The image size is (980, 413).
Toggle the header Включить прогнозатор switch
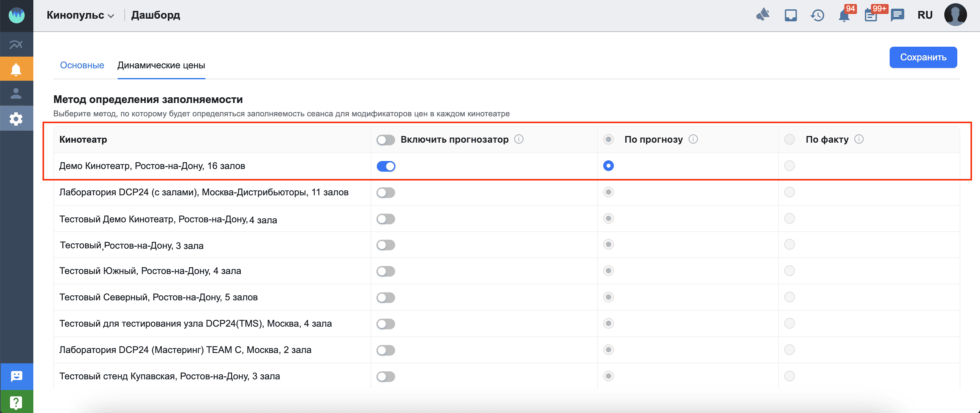386,140
